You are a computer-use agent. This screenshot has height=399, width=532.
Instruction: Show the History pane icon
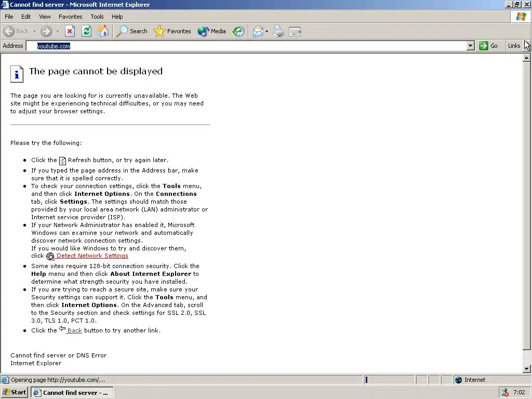238,31
